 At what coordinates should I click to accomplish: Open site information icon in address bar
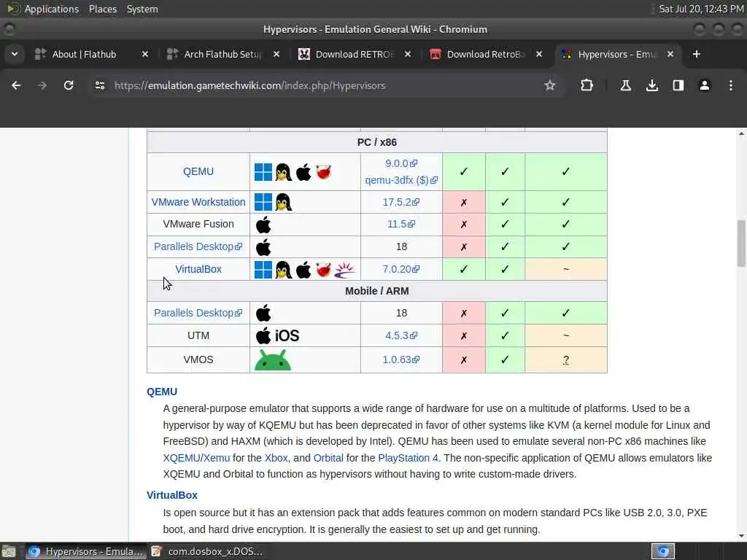[99, 85]
